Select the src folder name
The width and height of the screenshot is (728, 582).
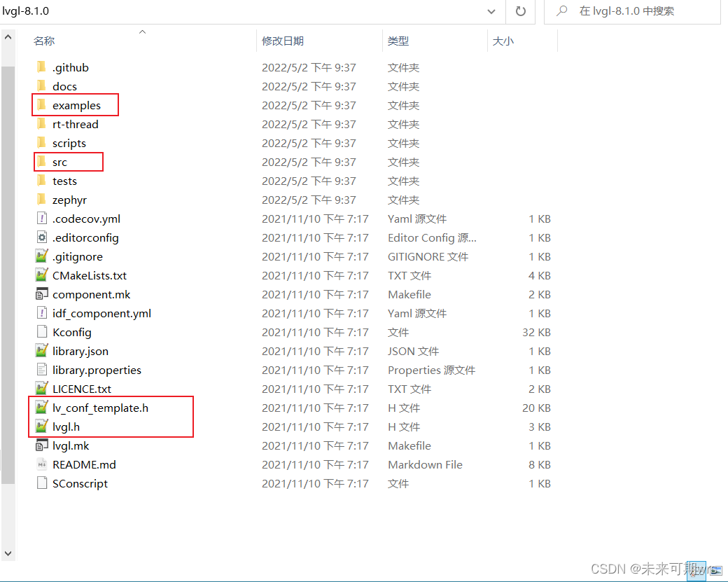click(x=60, y=162)
